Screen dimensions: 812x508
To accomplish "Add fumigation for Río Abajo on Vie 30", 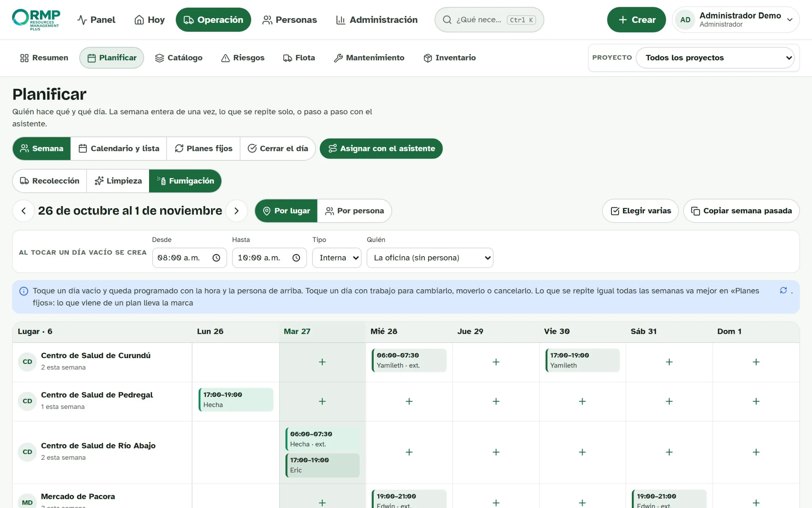I will (x=582, y=452).
